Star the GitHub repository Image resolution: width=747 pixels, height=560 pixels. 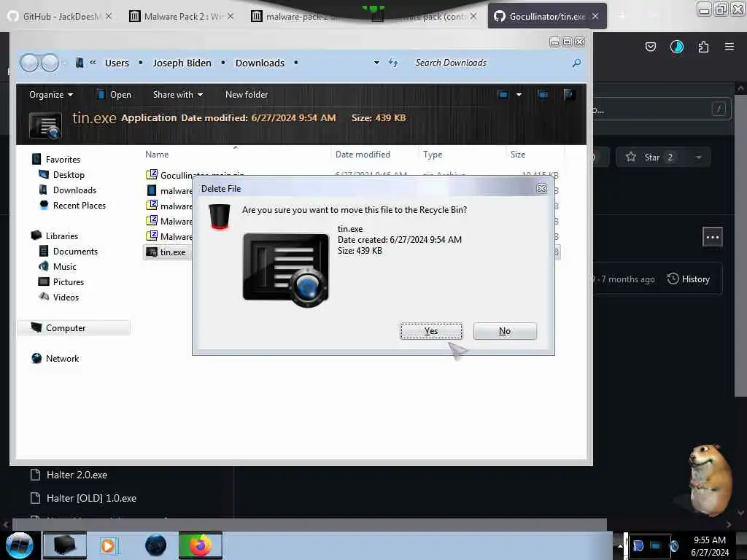(650, 157)
